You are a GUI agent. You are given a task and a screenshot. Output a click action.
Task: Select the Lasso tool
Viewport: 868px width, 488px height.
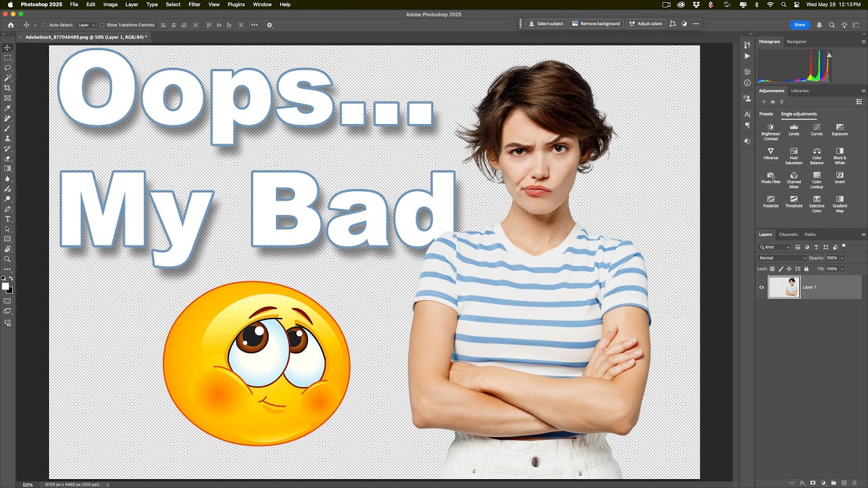click(7, 68)
